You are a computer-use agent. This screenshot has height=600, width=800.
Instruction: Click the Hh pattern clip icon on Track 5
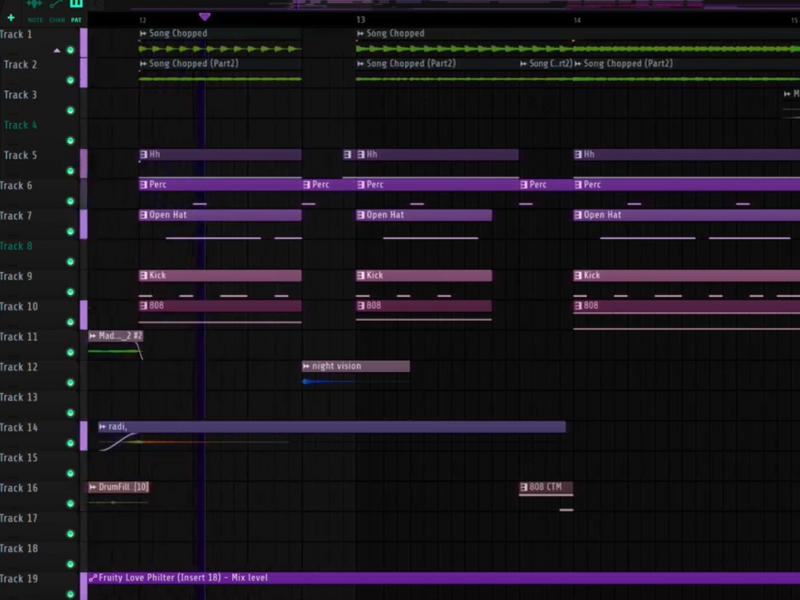pos(144,155)
